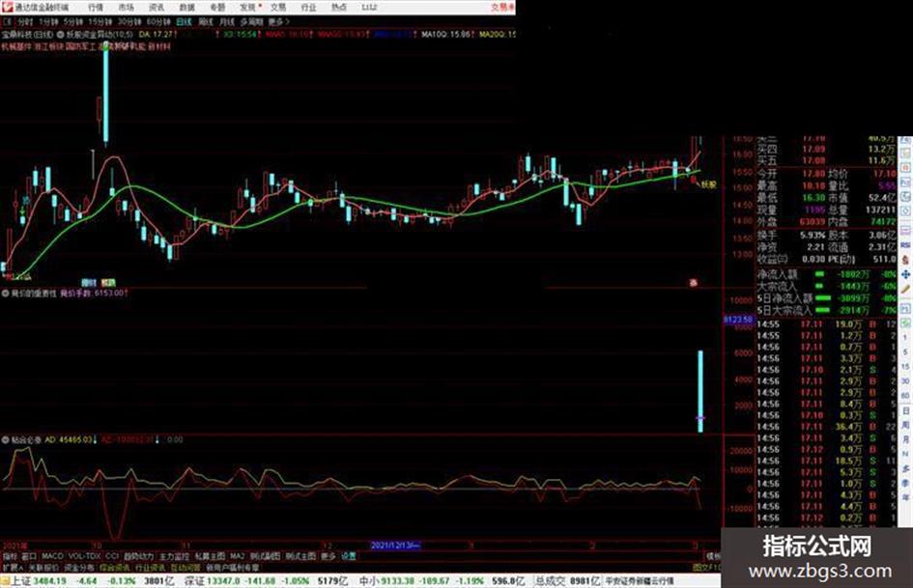The width and height of the screenshot is (913, 588).
Task: Click the 8123.58 value label on axis
Action: 738,320
